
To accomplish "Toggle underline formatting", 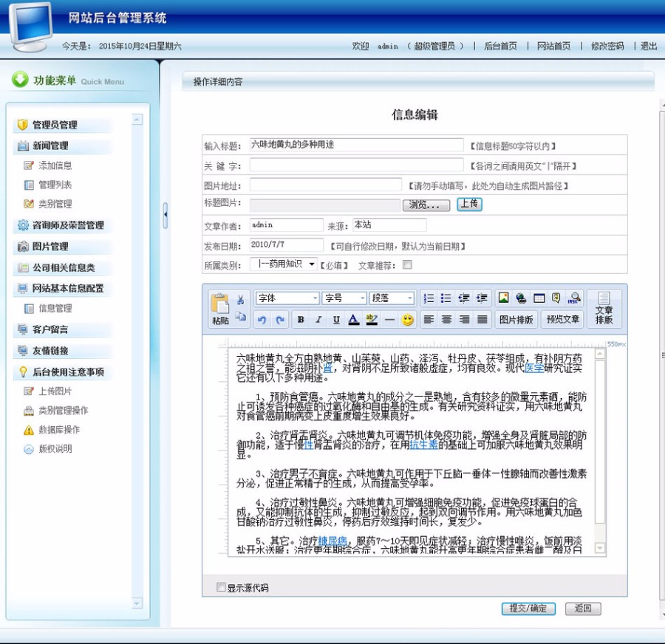I will click(336, 320).
